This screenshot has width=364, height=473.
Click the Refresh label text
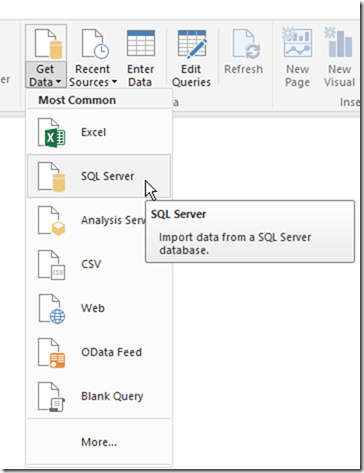[x=243, y=69]
